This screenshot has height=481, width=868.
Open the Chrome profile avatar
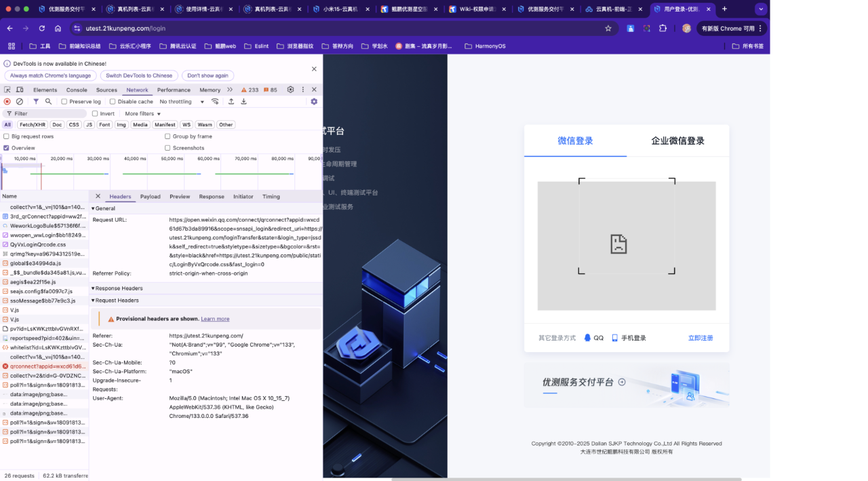coord(686,28)
